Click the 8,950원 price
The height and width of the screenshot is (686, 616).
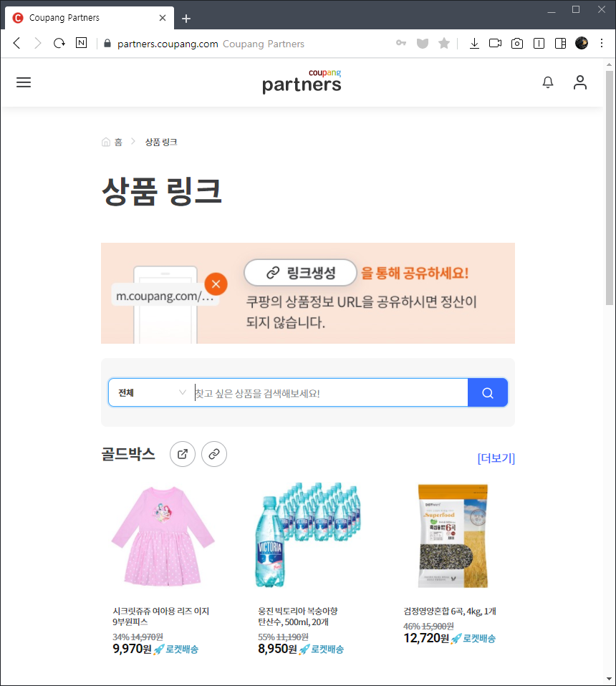[x=277, y=648]
